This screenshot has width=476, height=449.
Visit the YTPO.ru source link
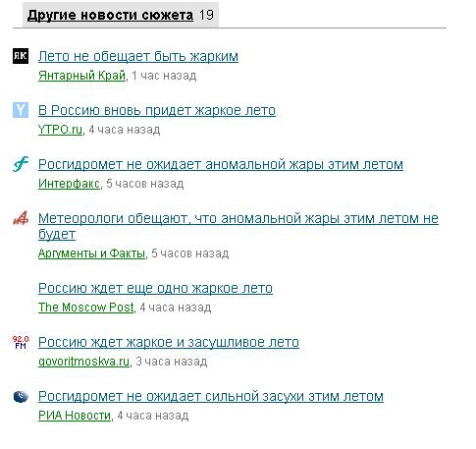coord(60,130)
